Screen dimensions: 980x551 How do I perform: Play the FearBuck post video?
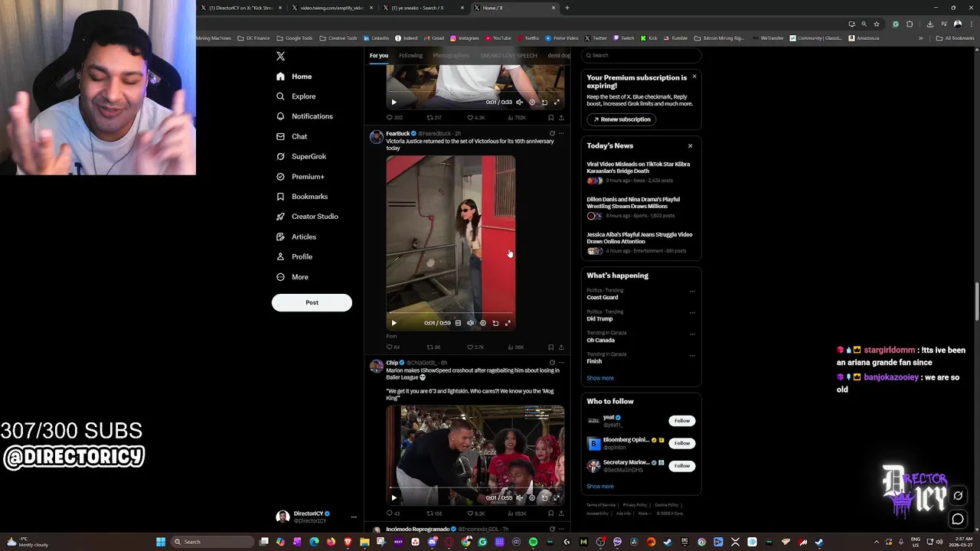click(394, 323)
